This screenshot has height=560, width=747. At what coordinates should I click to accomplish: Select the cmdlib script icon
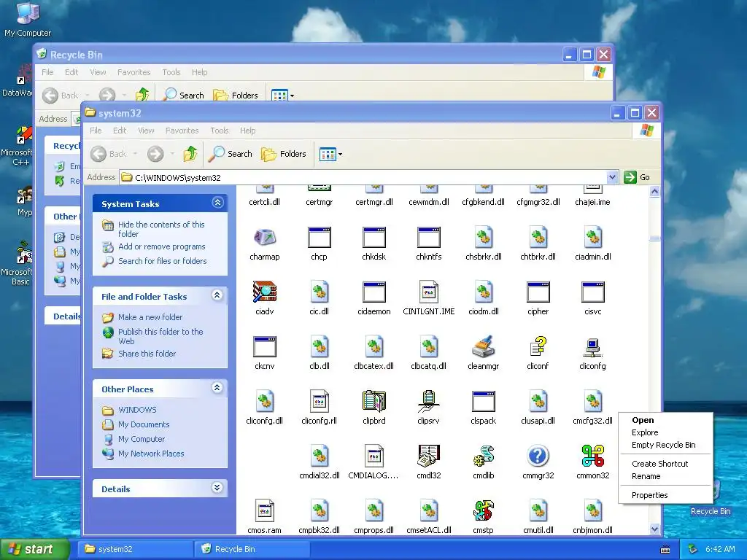point(483,456)
